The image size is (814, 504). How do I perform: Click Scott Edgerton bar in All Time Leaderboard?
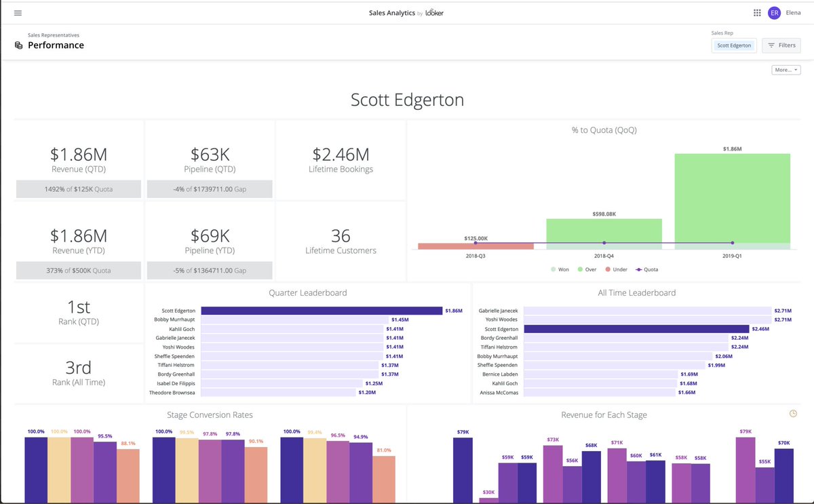click(x=636, y=329)
